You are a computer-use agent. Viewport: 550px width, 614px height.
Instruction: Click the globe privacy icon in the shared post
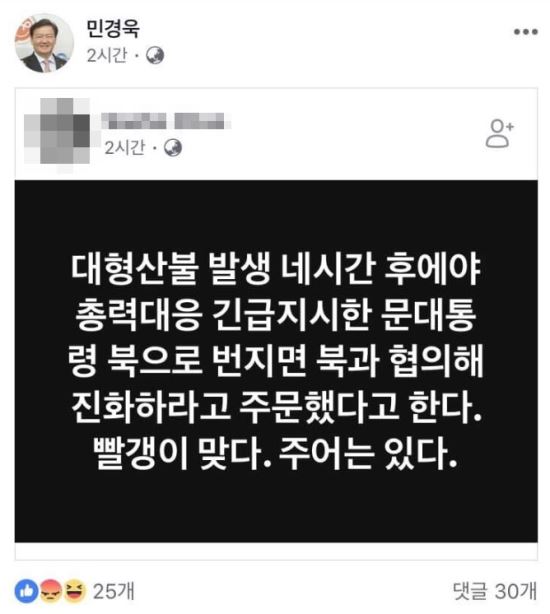[173, 148]
